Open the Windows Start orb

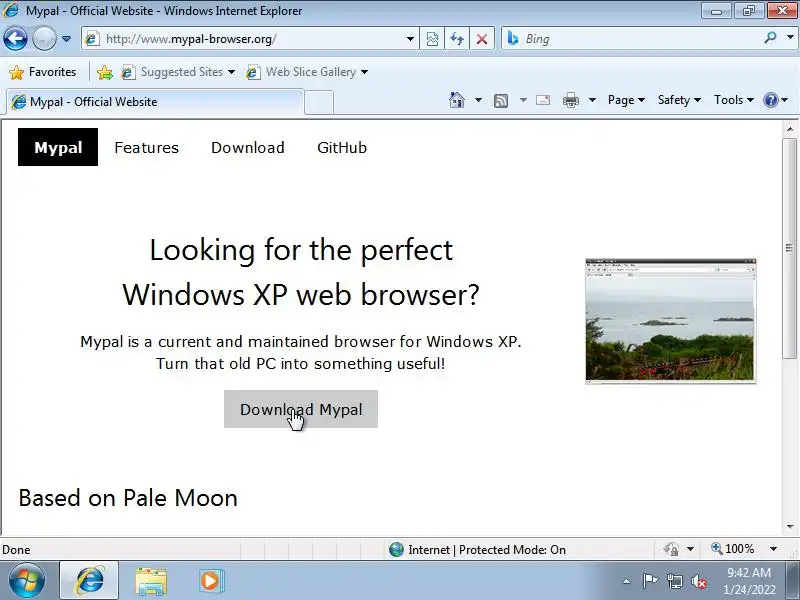(x=27, y=581)
